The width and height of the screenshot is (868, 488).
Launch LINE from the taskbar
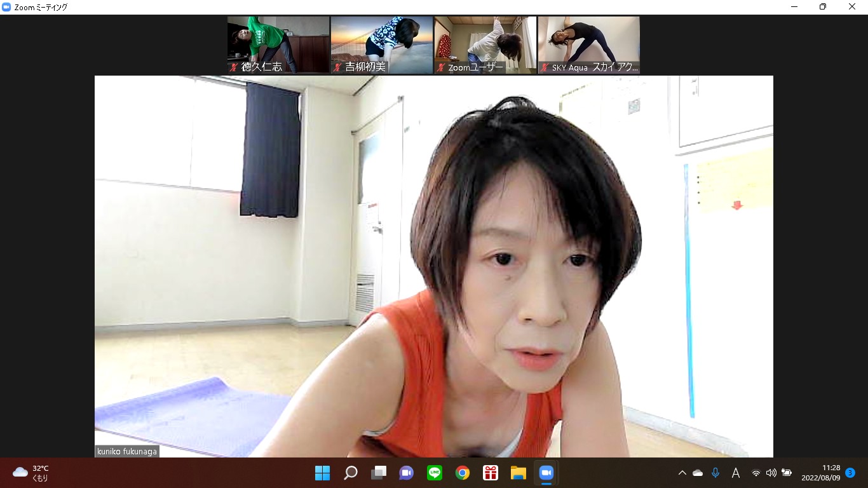pyautogui.click(x=435, y=473)
